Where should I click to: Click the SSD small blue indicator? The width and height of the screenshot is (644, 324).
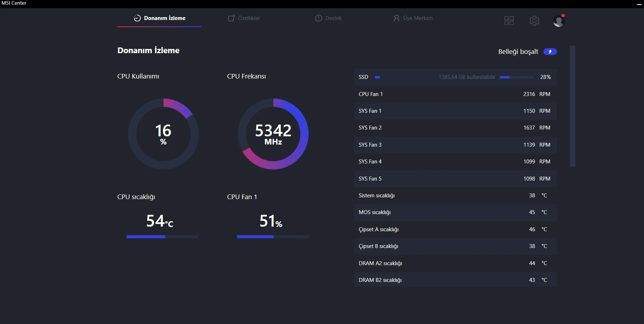[377, 77]
